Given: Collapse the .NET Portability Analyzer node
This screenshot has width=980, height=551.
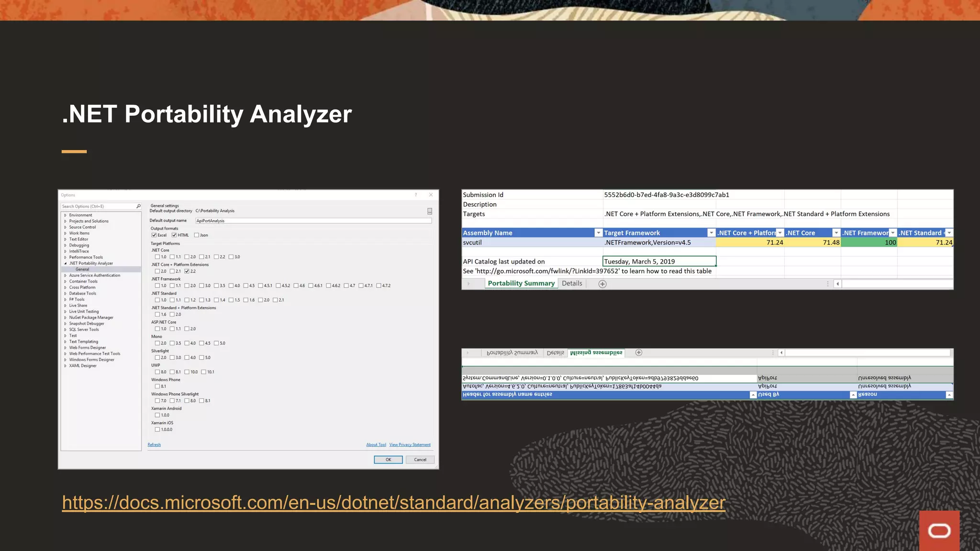Looking at the screenshot, I should 66,263.
